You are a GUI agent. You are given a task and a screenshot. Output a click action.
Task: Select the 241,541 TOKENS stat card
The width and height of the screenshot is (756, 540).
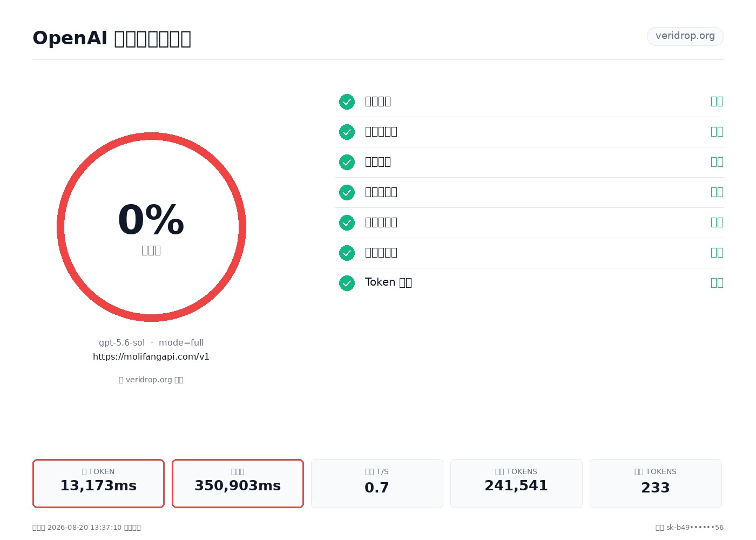pos(516,483)
